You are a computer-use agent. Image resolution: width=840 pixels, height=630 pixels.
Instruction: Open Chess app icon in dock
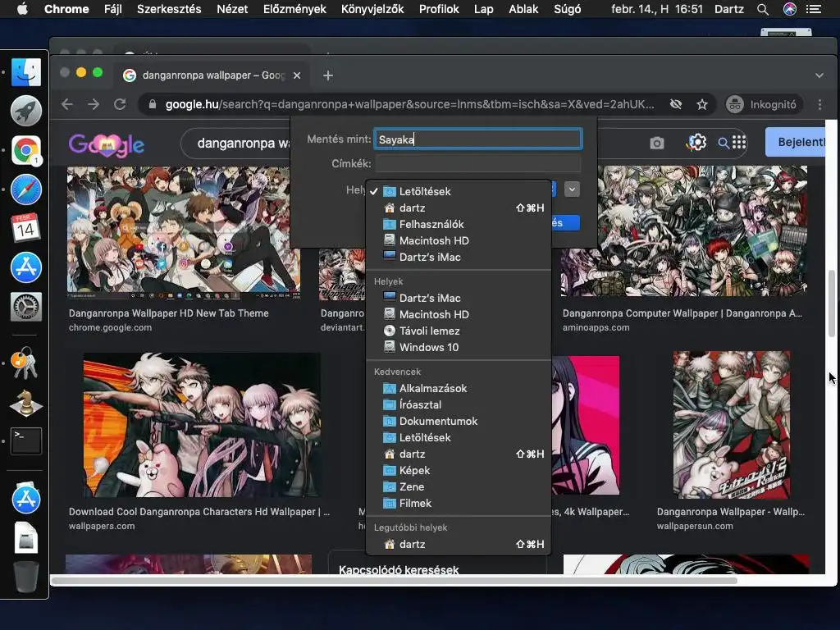pos(25,403)
